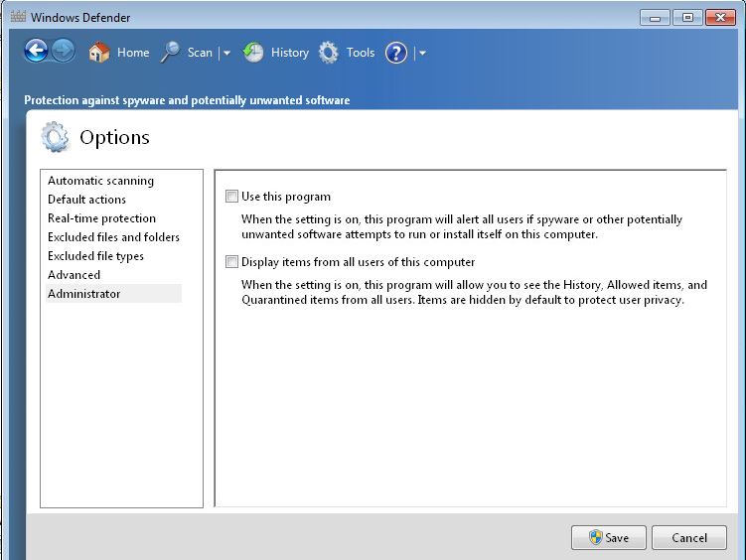The image size is (746, 560).
Task: Click the Save button
Action: pos(608,537)
